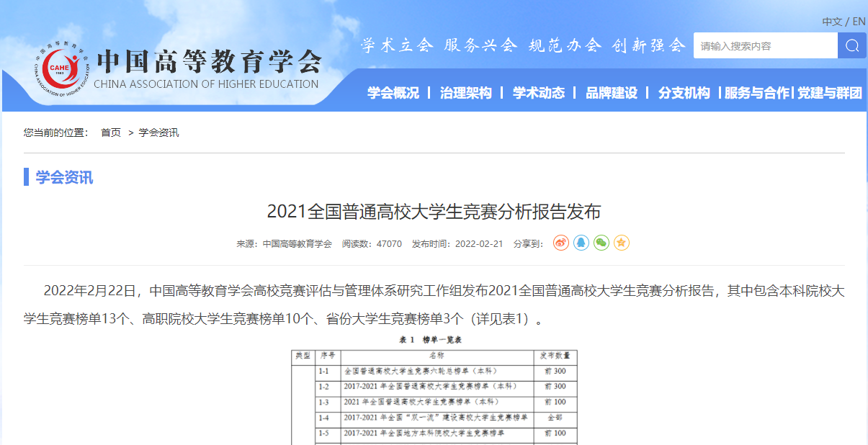Switch language to EN
Screen dimensions: 868x445
point(859,22)
